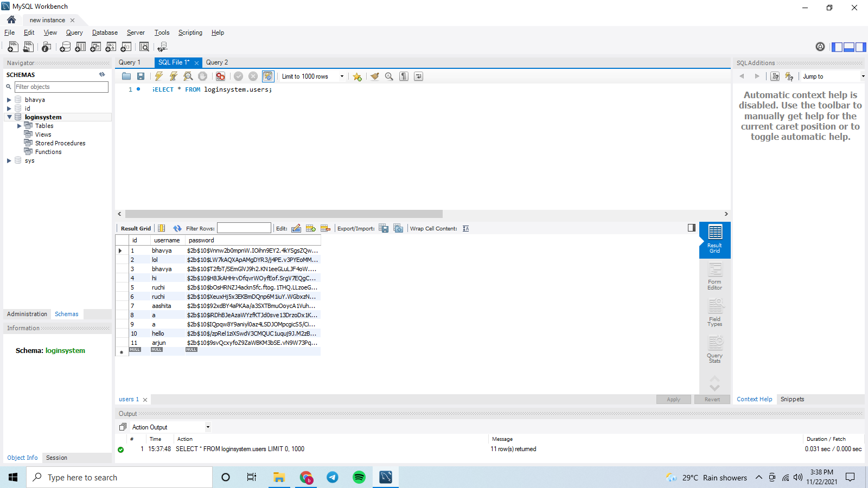The image size is (868, 488).
Task: Expand the Tables node
Action: [20, 126]
